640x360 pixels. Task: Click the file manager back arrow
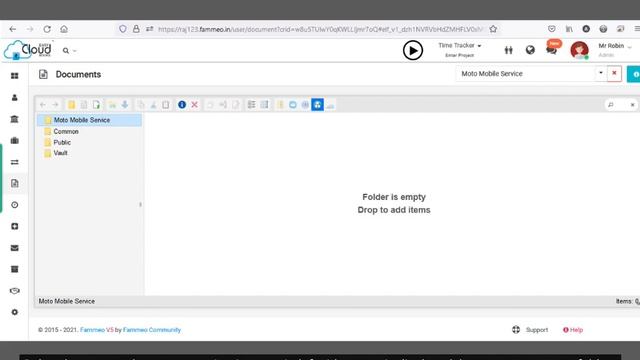[43, 105]
